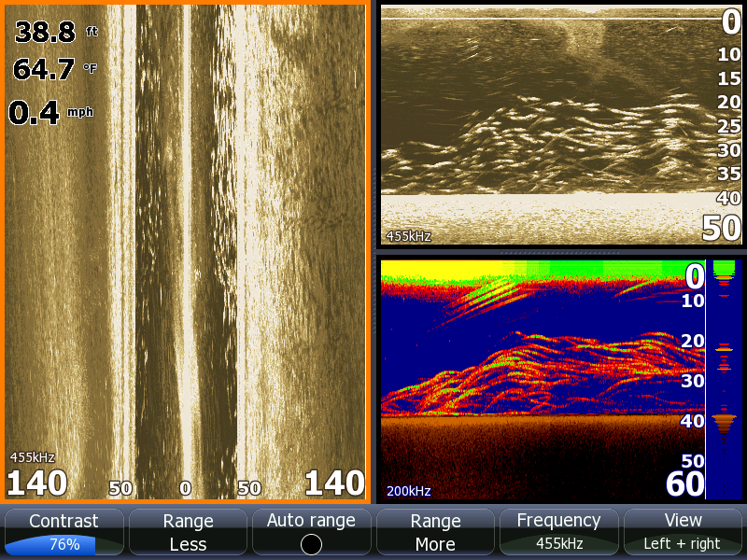Select the 0.4 mph speed reading

tap(51, 113)
